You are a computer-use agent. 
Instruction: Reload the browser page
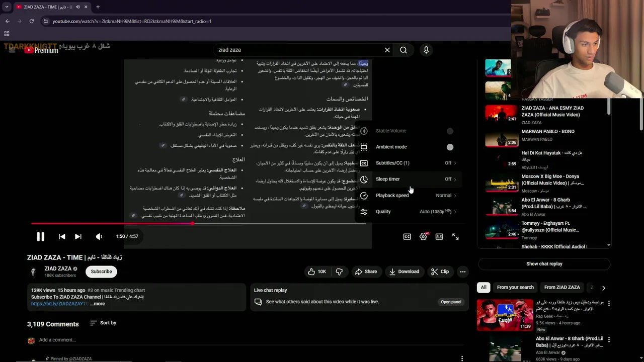point(31,21)
